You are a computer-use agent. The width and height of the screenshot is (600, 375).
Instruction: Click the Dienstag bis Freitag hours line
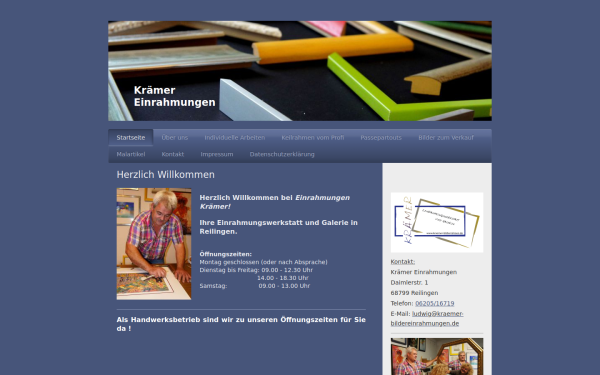(256, 270)
